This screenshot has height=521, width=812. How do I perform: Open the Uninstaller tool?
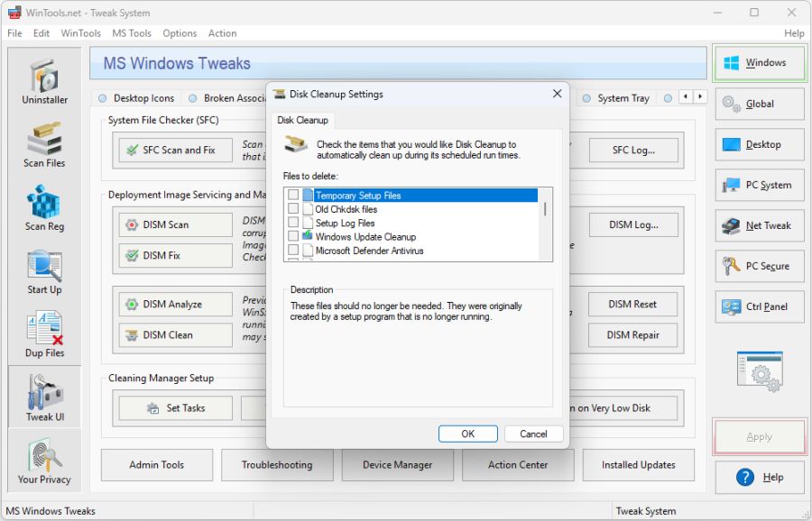point(43,79)
